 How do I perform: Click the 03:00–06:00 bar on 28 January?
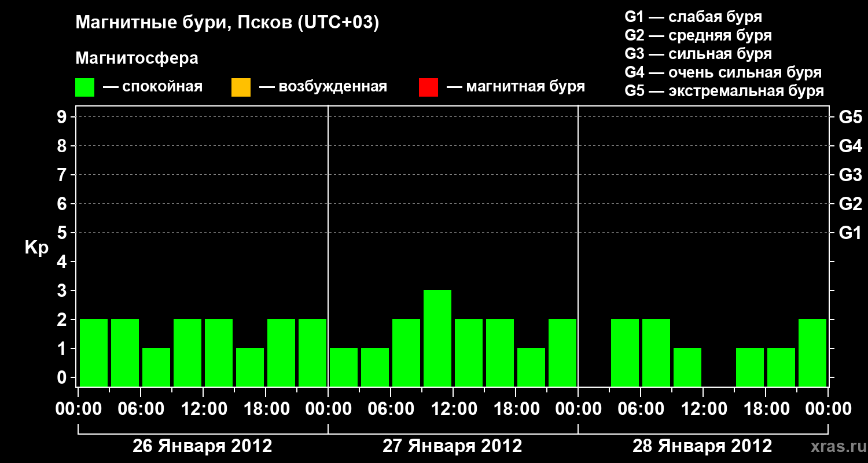(625, 352)
